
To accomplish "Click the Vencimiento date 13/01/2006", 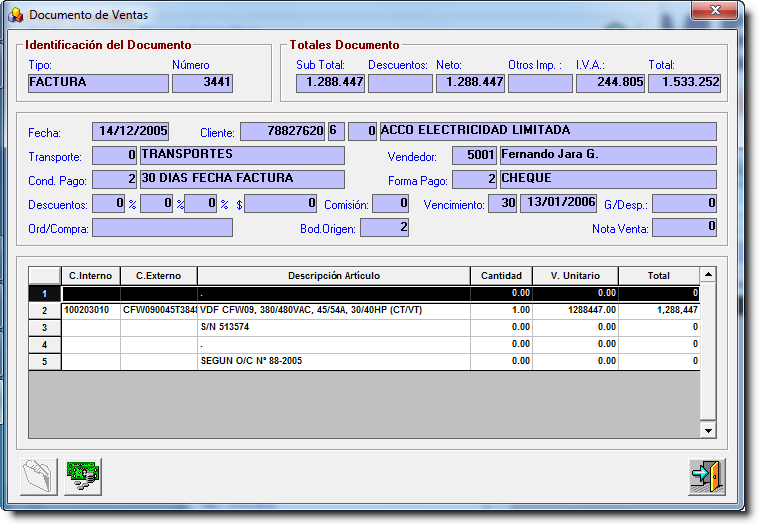I will (558, 203).
